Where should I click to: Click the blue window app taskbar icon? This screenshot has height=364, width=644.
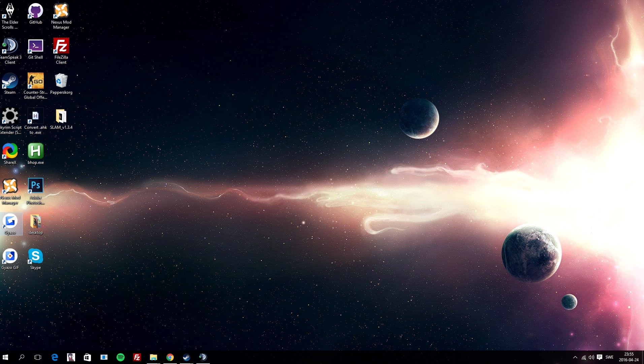[x=104, y=357]
